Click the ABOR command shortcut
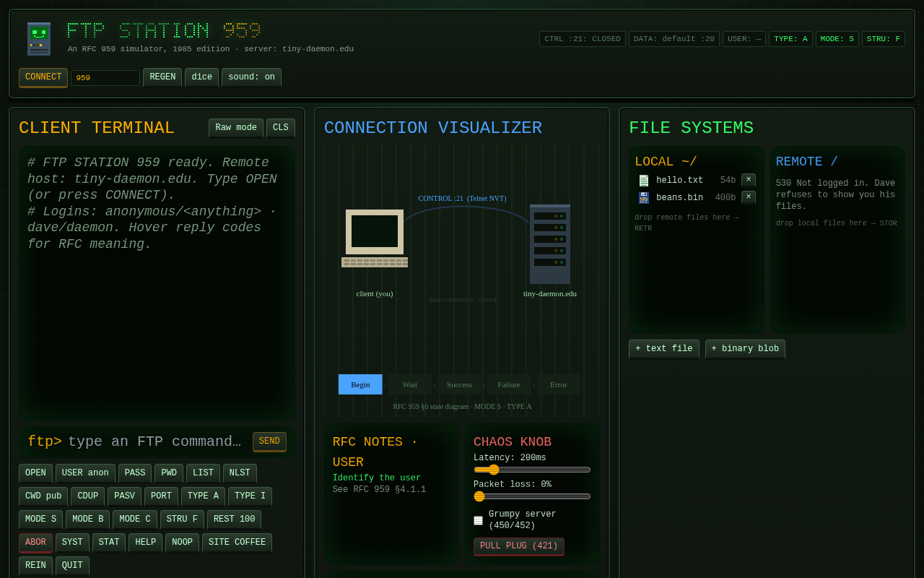Viewport: 924px width, 578px height. pos(35,543)
